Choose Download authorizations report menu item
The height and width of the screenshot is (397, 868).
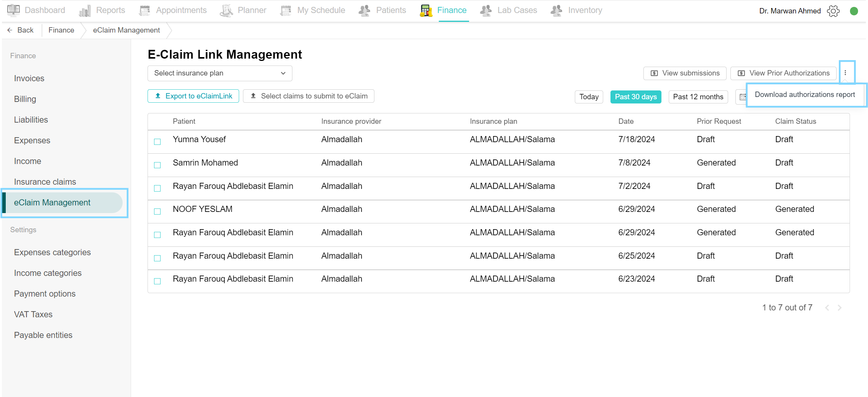click(x=804, y=95)
